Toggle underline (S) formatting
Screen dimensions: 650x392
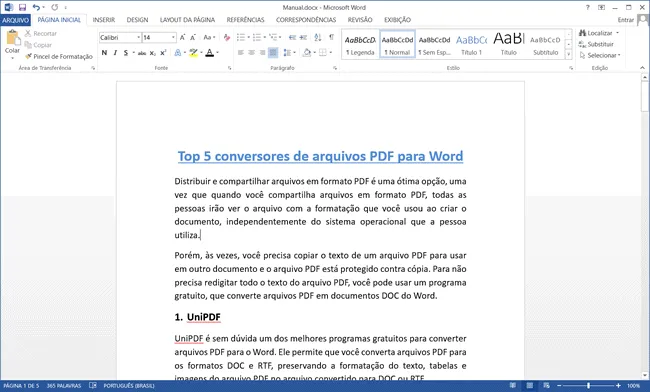(126, 53)
